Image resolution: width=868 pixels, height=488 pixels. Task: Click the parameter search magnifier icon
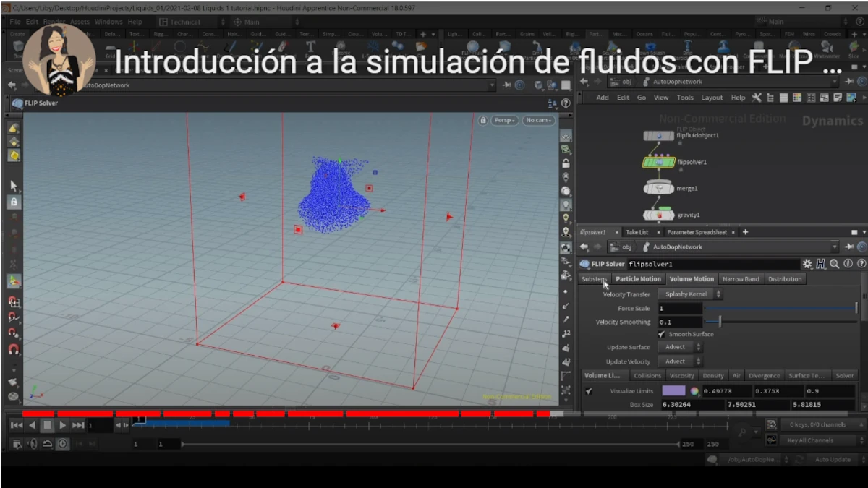(x=835, y=264)
